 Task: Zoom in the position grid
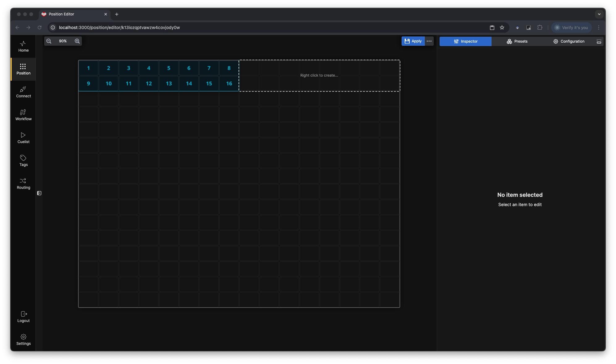pos(77,41)
